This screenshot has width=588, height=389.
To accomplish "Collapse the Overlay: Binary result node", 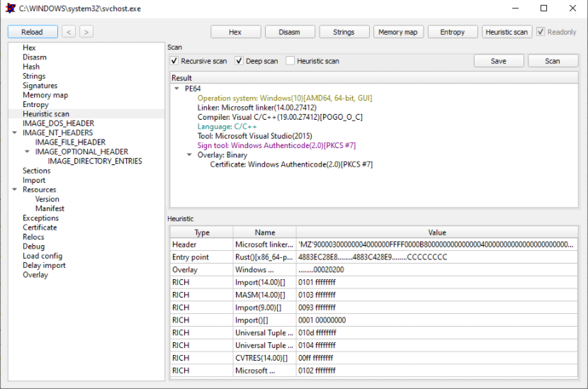I will coord(189,154).
